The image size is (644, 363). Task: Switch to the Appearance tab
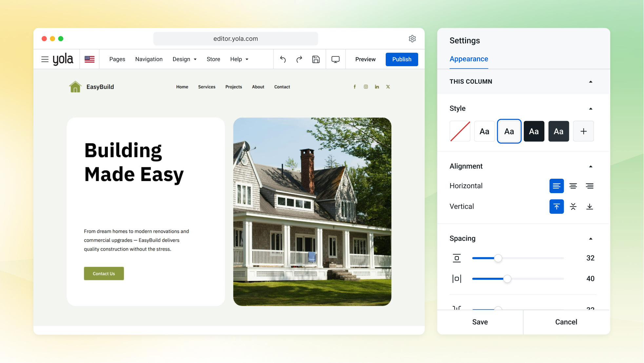[469, 59]
